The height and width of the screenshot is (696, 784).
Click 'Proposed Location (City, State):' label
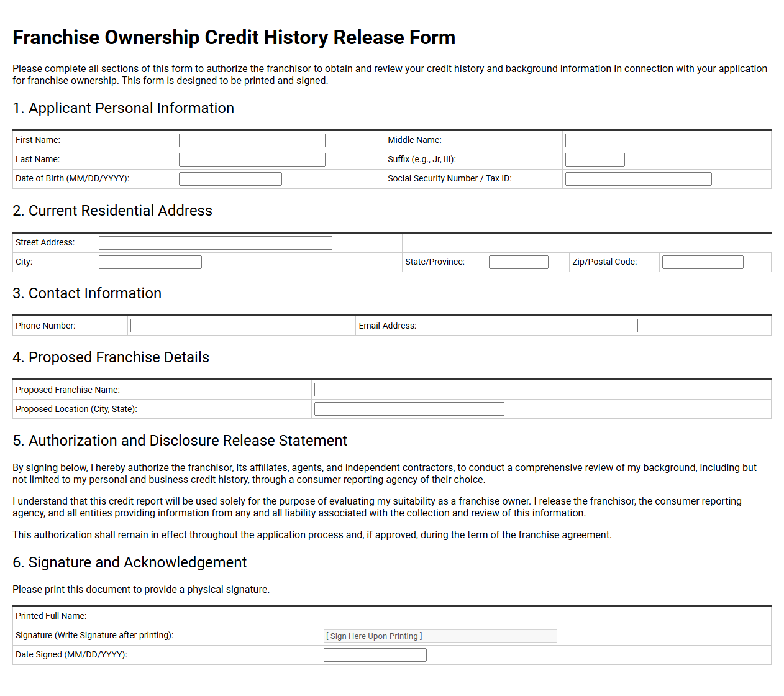point(76,409)
